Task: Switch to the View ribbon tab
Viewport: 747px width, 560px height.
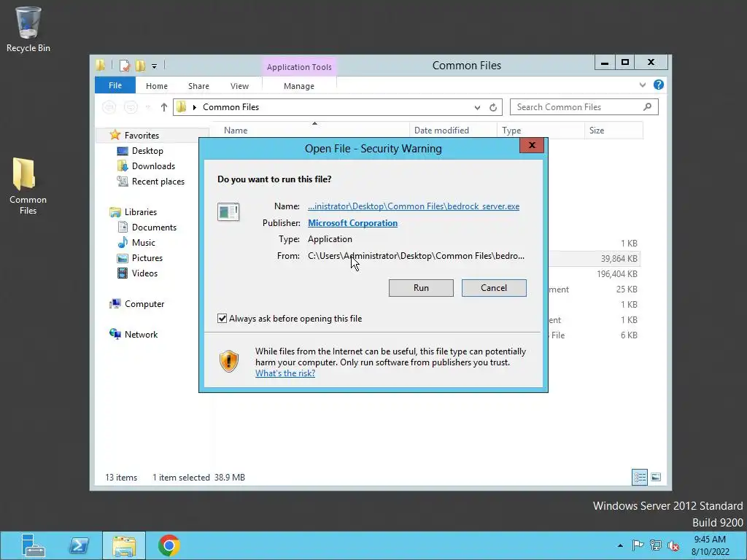Action: pyautogui.click(x=239, y=86)
